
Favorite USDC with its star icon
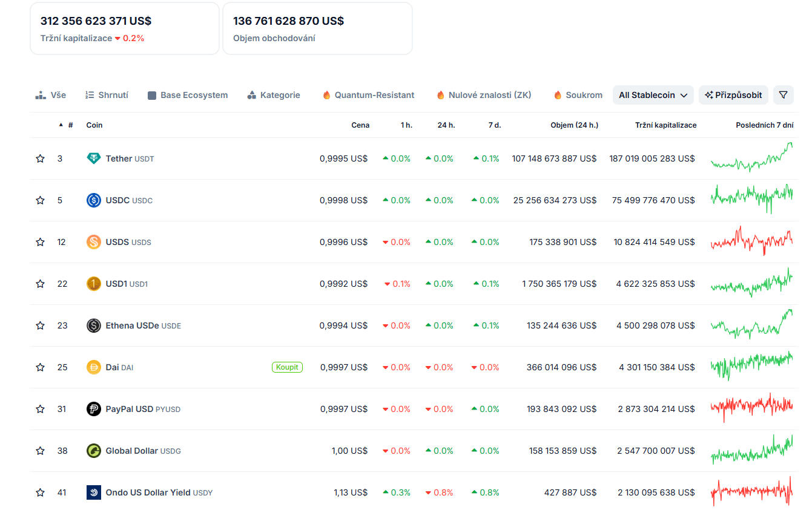(x=40, y=200)
